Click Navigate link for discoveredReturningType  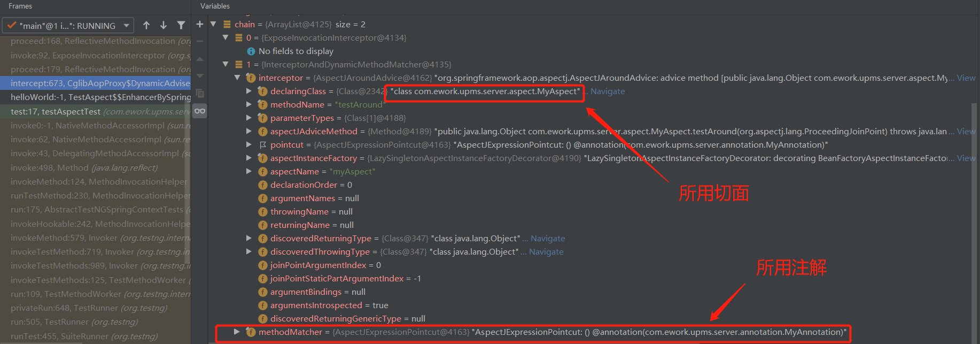[x=548, y=238]
